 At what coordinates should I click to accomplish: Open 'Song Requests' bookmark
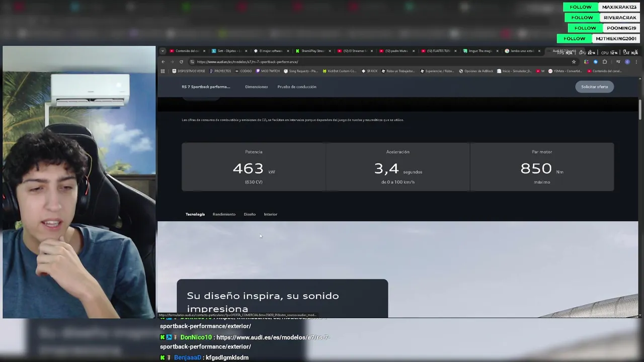coord(301,71)
